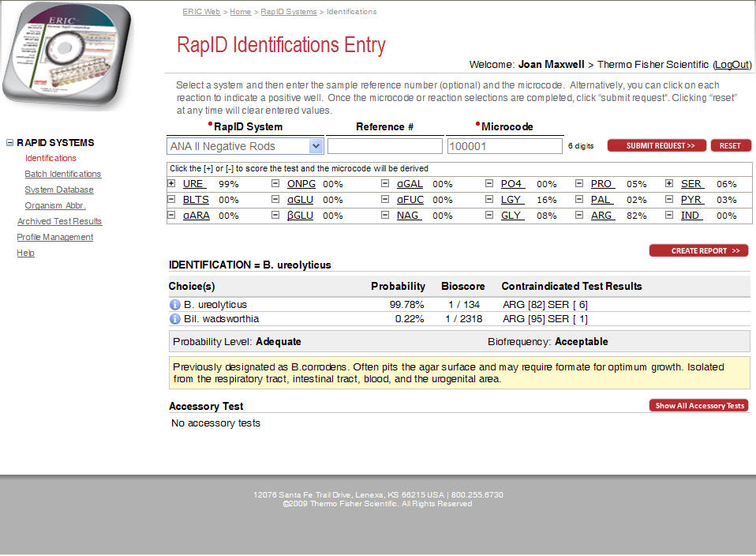Toggle the SER test score box

pyautogui.click(x=668, y=183)
